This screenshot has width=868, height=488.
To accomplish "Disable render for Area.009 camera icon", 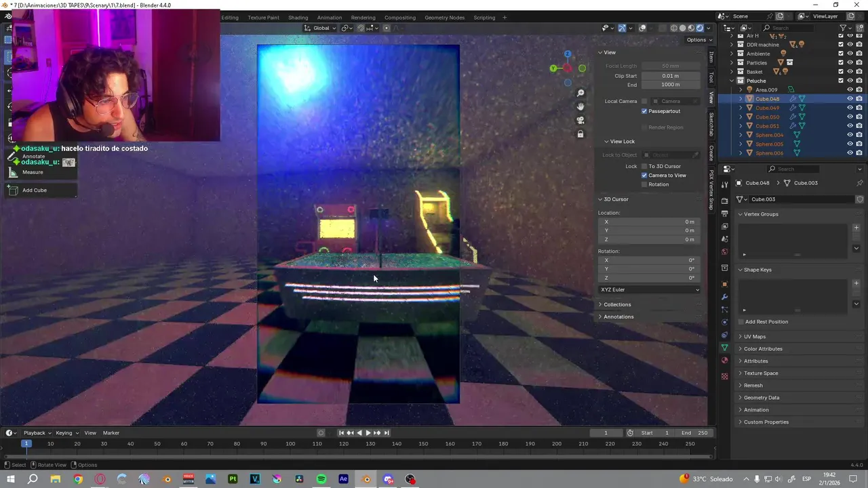I will tap(859, 89).
